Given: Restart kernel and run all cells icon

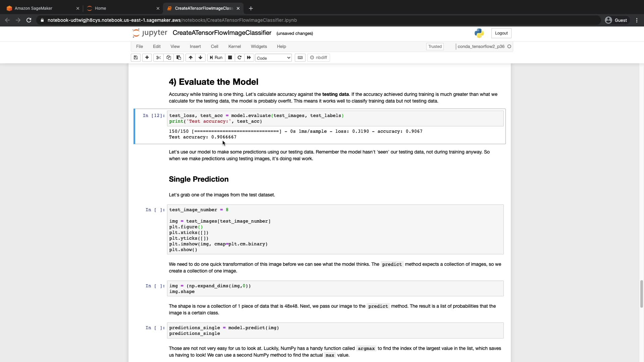Looking at the screenshot, I should coord(249,58).
